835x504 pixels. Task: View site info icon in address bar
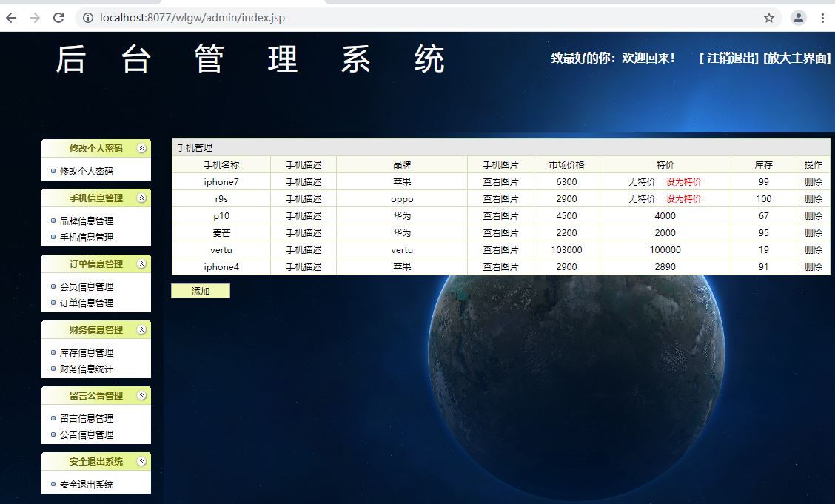(88, 18)
